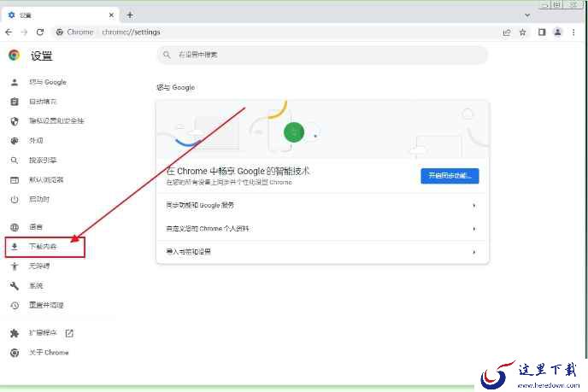
Task: Open the tab search dropdown arrow
Action: tap(527, 15)
